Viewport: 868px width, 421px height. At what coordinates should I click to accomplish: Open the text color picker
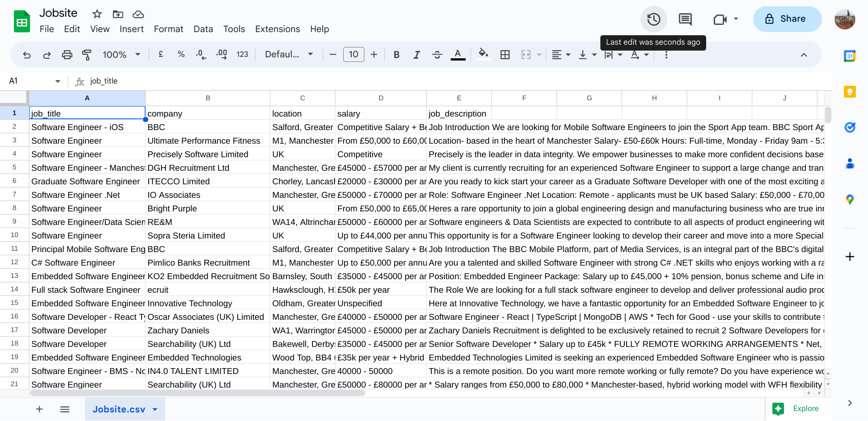458,55
